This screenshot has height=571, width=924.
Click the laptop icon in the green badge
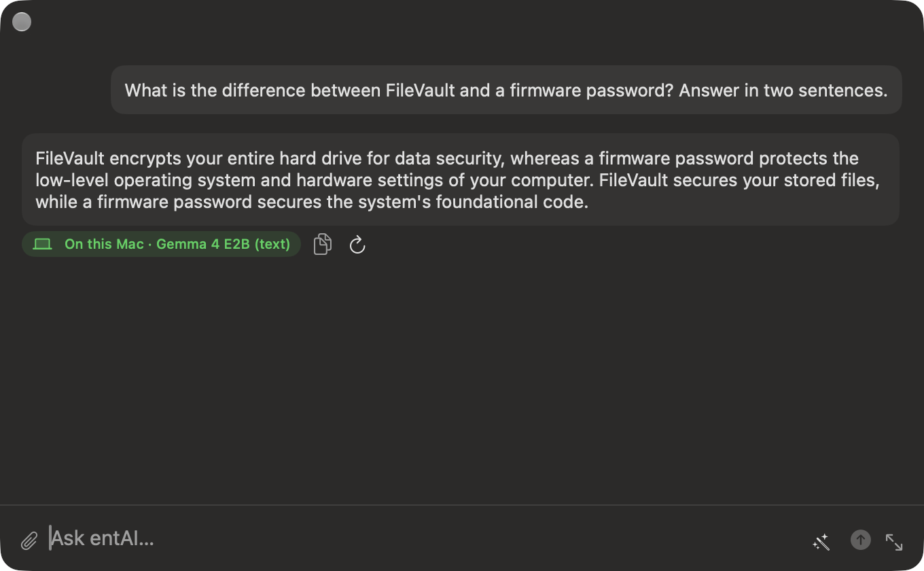43,244
